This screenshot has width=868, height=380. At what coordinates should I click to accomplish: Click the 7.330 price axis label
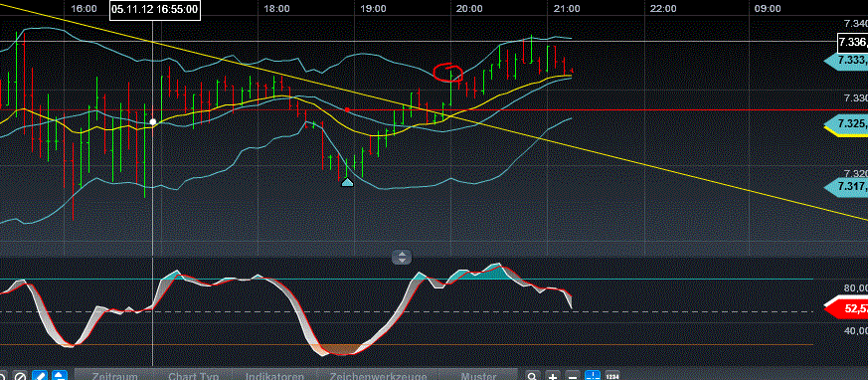pyautogui.click(x=855, y=98)
